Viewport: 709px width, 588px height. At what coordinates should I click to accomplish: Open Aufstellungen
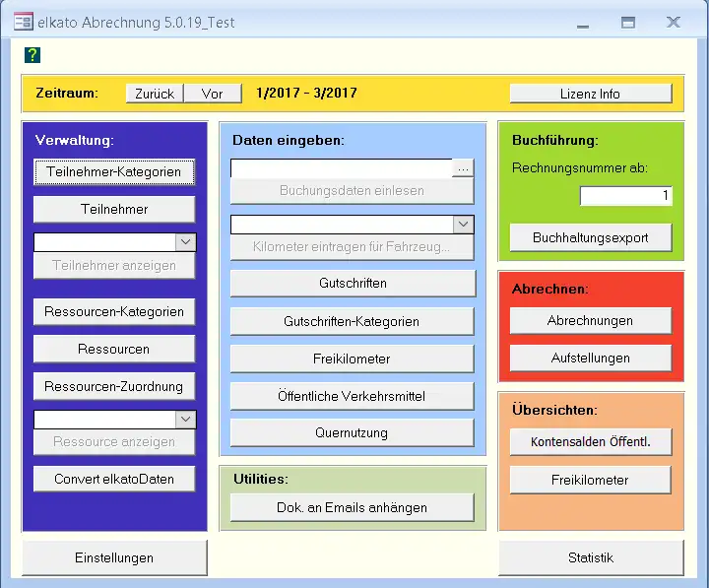(x=591, y=359)
